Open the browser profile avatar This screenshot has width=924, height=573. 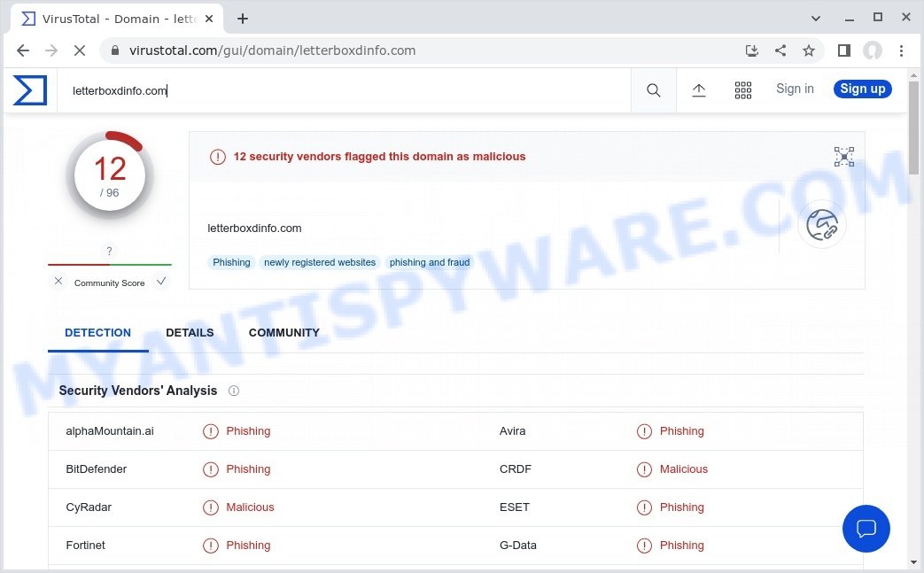click(872, 50)
